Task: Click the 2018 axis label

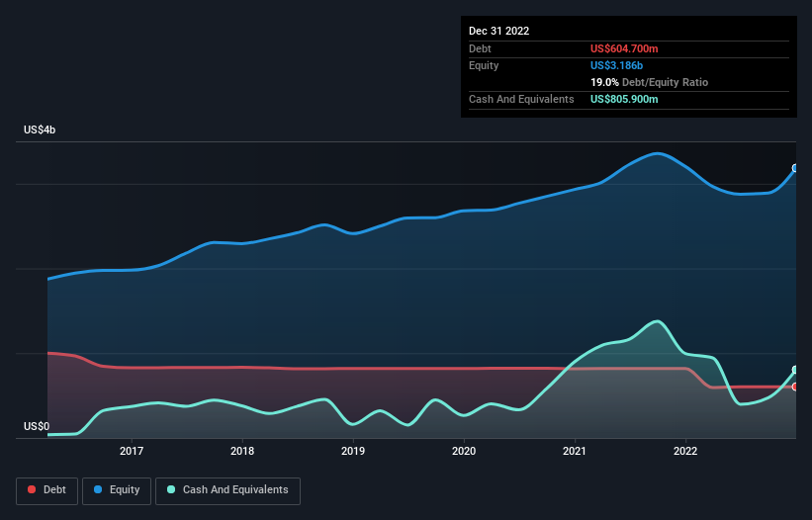Action: coord(242,451)
